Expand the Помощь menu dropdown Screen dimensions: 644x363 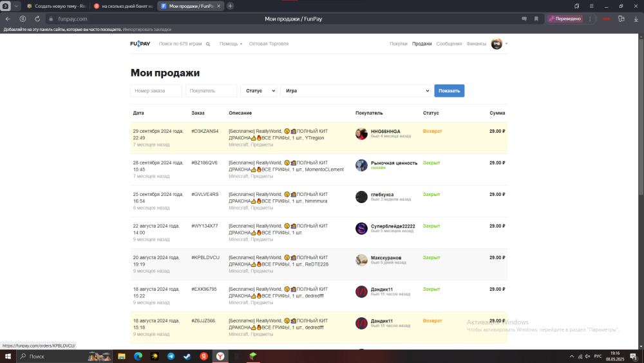tap(231, 44)
